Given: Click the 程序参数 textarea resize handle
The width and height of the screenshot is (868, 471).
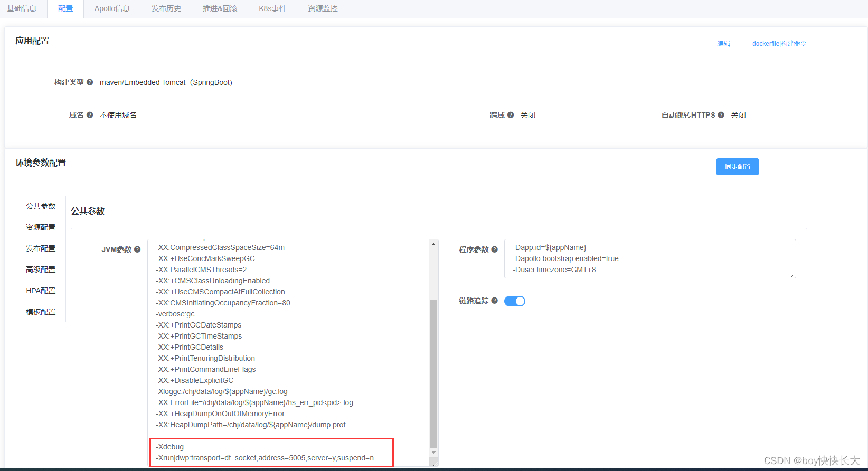Looking at the screenshot, I should (792, 275).
